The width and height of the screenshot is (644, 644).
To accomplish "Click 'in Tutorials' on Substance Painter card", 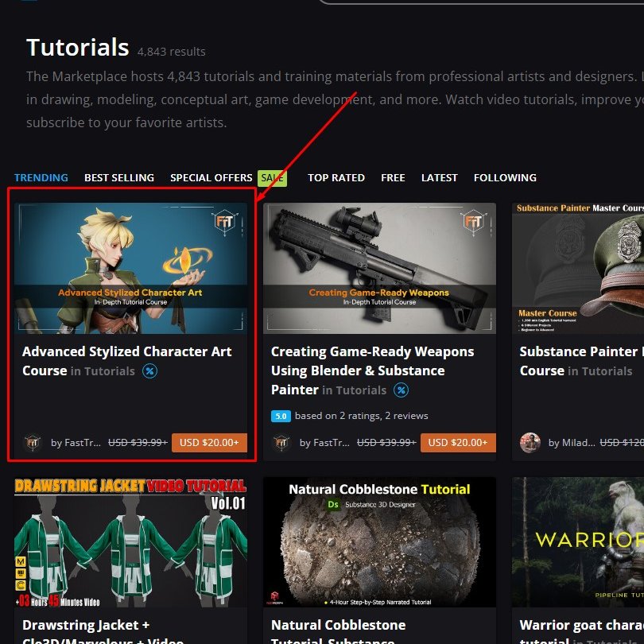I will tap(600, 371).
